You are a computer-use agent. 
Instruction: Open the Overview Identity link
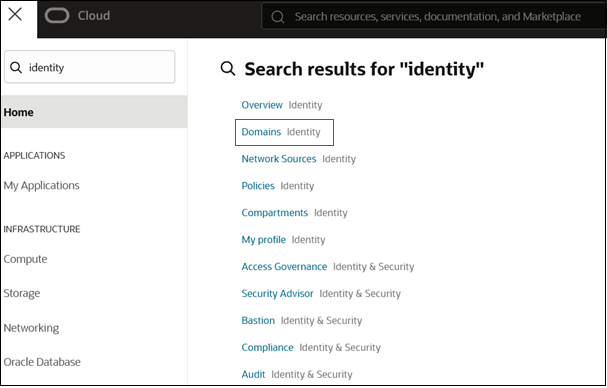click(262, 105)
